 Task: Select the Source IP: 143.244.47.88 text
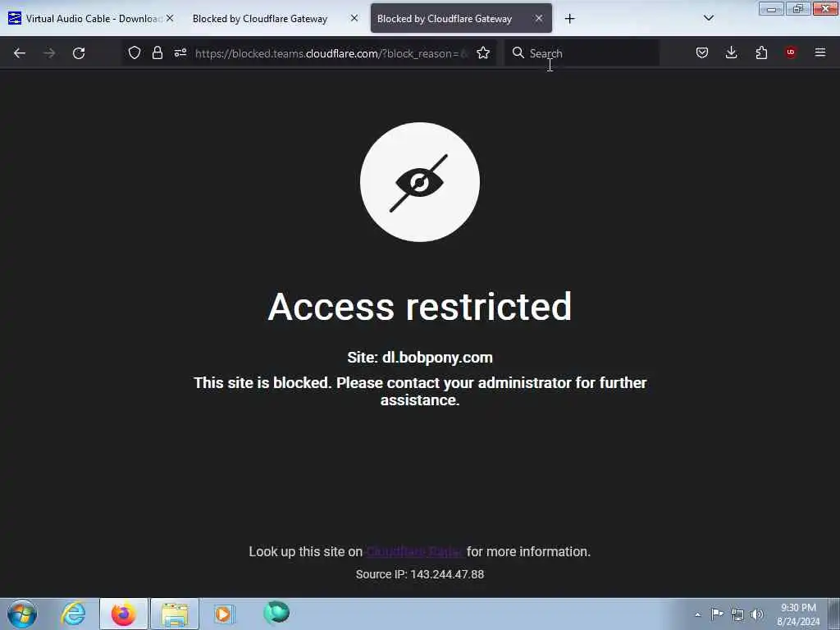click(x=420, y=574)
